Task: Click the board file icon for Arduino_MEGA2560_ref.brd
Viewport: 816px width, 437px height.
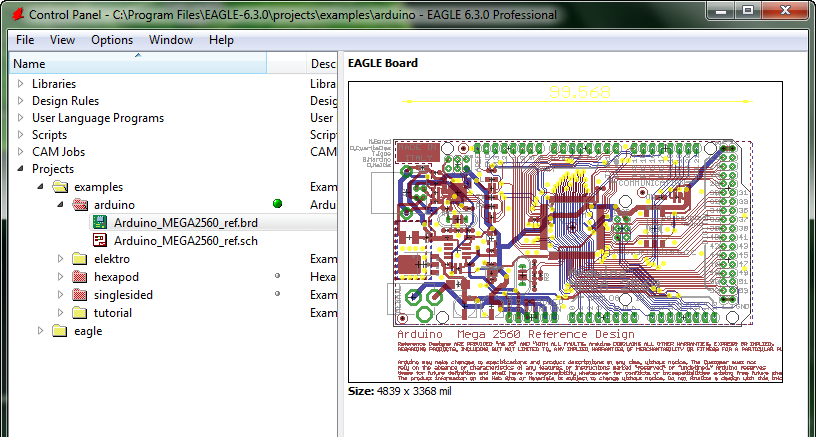Action: pyautogui.click(x=101, y=222)
